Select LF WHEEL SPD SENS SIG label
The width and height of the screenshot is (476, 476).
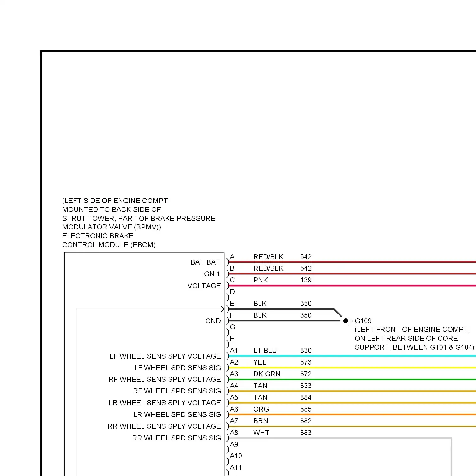(x=177, y=368)
